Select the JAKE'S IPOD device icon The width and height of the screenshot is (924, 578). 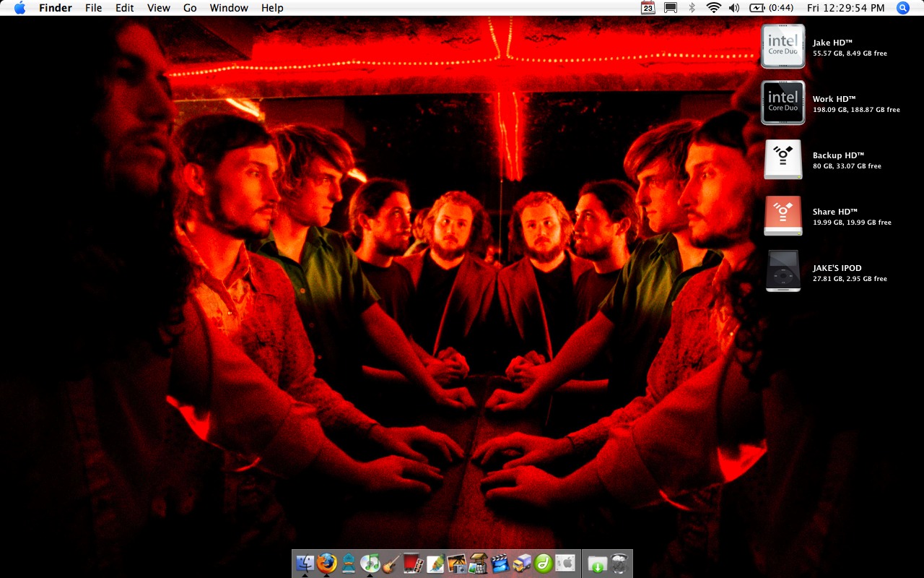click(783, 271)
